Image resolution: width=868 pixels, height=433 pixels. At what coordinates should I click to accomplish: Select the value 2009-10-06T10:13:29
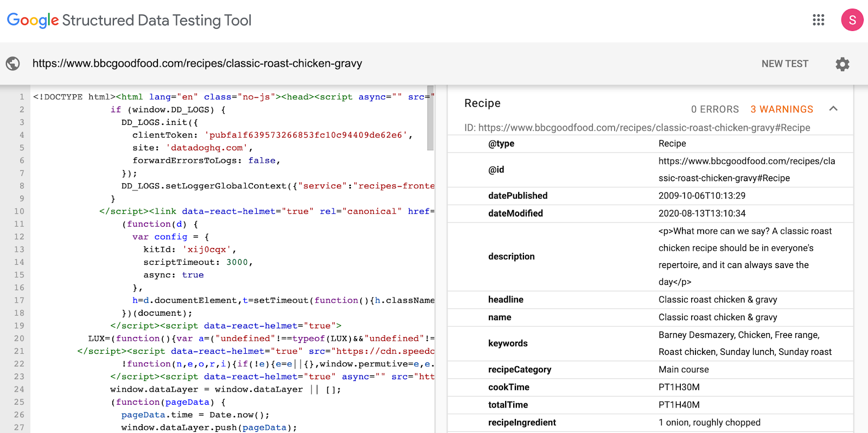[702, 195]
